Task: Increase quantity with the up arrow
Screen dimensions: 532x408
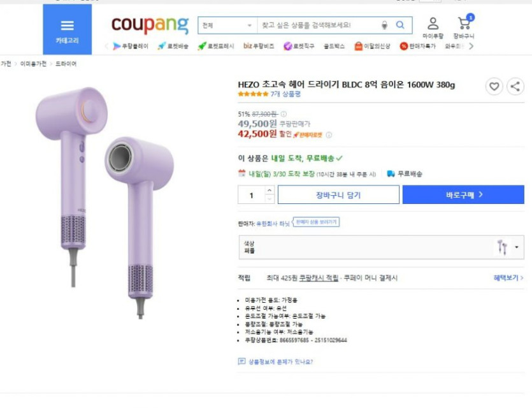Action: pyautogui.click(x=270, y=191)
